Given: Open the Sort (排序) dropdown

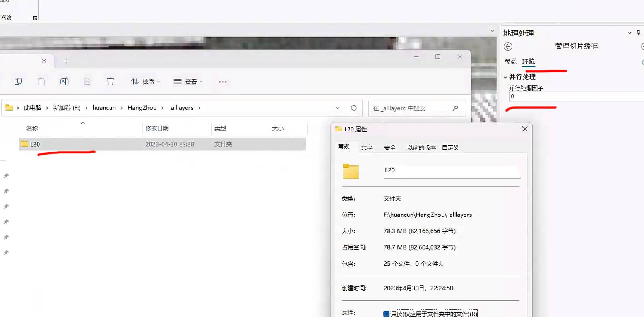Looking at the screenshot, I should tap(146, 82).
